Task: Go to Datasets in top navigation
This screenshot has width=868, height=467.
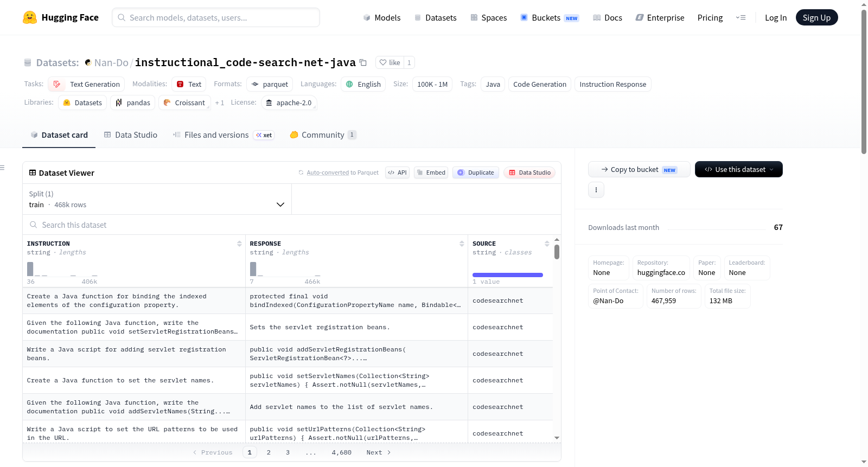Action: click(435, 17)
